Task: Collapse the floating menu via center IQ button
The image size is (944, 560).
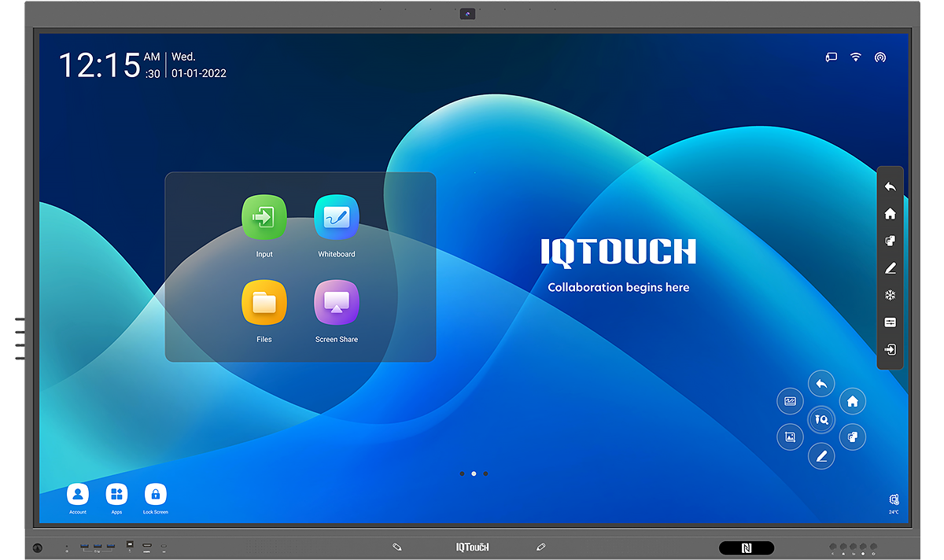Action: (821, 419)
